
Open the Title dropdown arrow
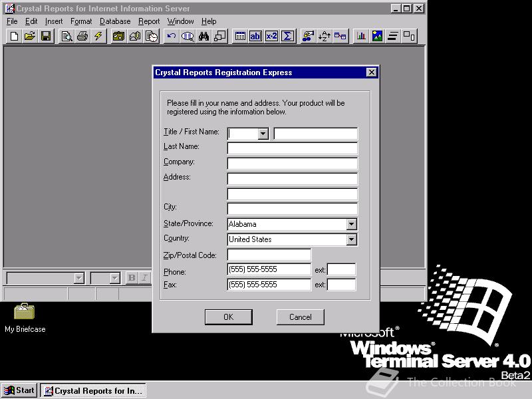(x=263, y=134)
